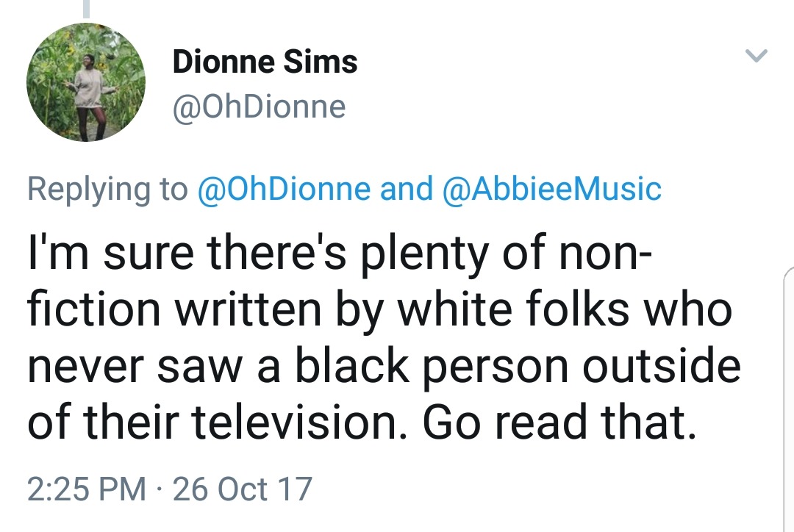Click the "26 Oct 17" date
Screen dimensions: 794x532
[x=243, y=489]
